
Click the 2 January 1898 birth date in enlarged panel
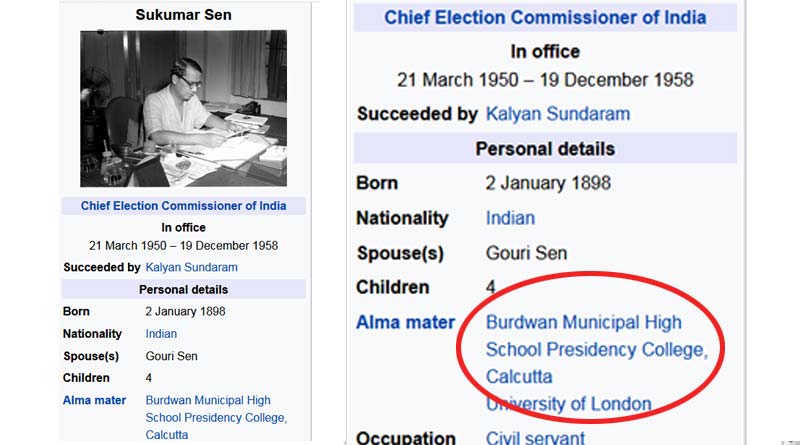[x=548, y=183]
